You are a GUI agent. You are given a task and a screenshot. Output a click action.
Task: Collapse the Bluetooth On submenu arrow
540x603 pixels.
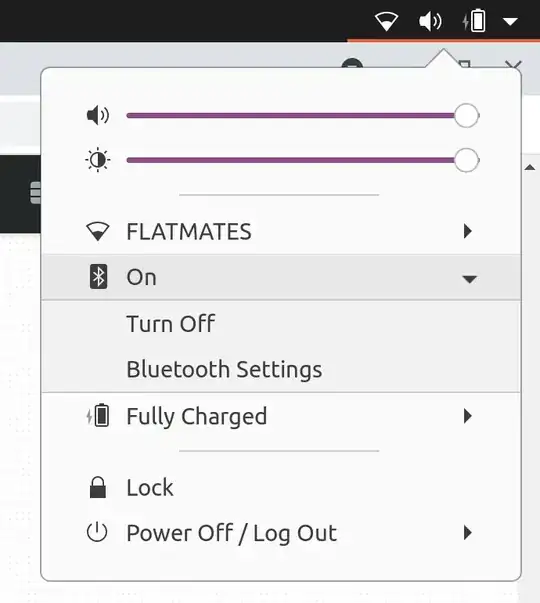[470, 279]
